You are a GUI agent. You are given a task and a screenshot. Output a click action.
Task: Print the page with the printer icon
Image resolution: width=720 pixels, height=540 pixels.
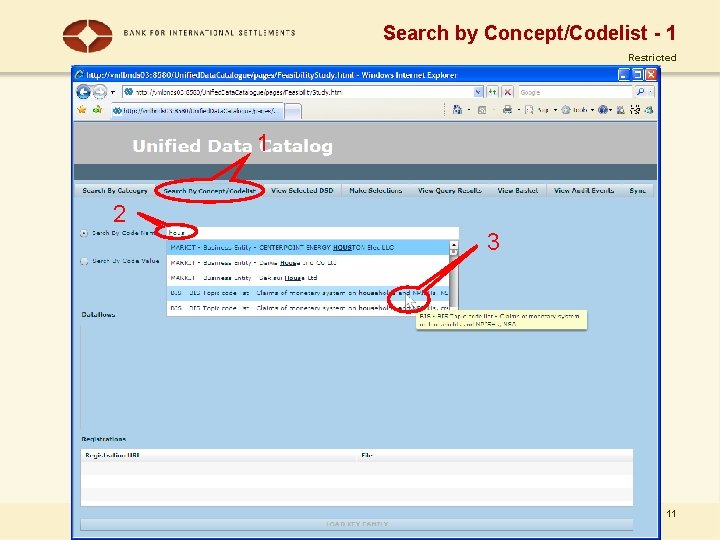click(x=507, y=110)
